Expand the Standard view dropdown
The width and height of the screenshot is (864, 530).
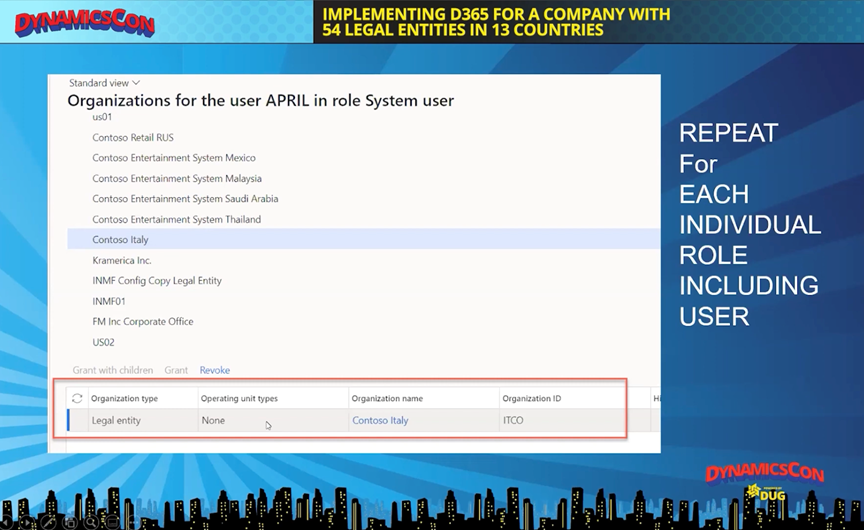click(105, 83)
